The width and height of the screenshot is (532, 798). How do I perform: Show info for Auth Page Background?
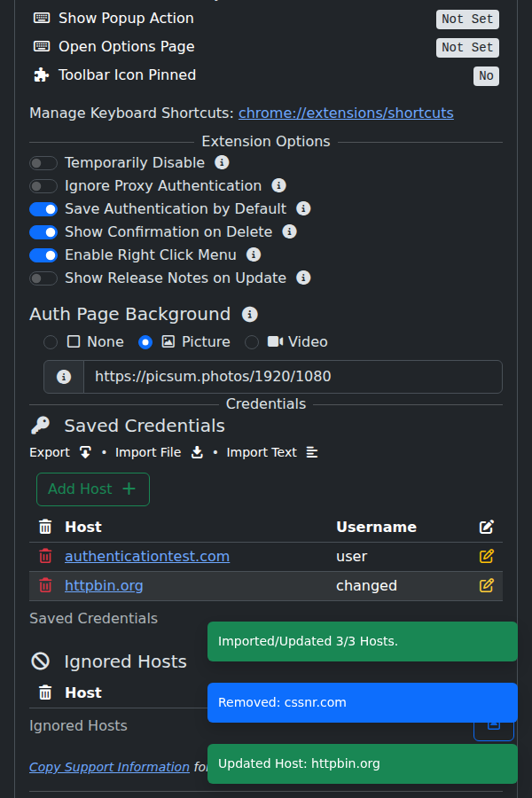250,314
